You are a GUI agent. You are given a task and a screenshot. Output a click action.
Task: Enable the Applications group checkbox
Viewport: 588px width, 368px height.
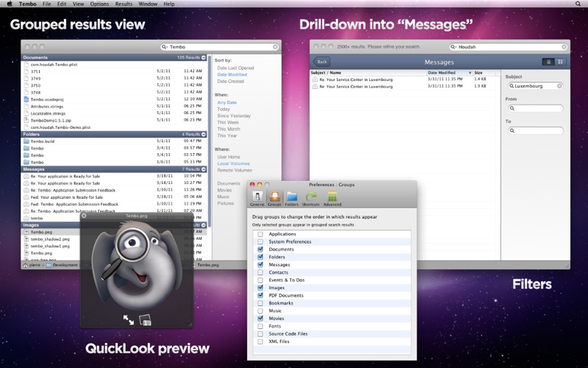[260, 234]
